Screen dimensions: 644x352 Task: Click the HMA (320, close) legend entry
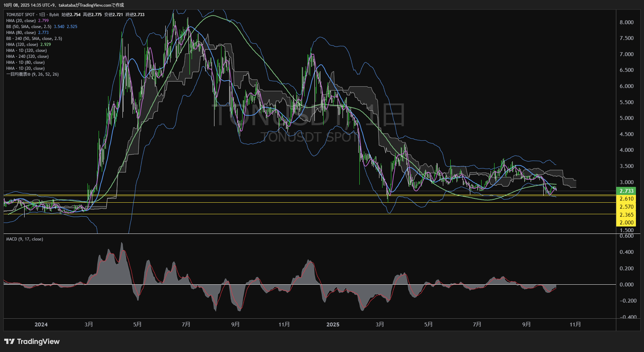click(22, 45)
